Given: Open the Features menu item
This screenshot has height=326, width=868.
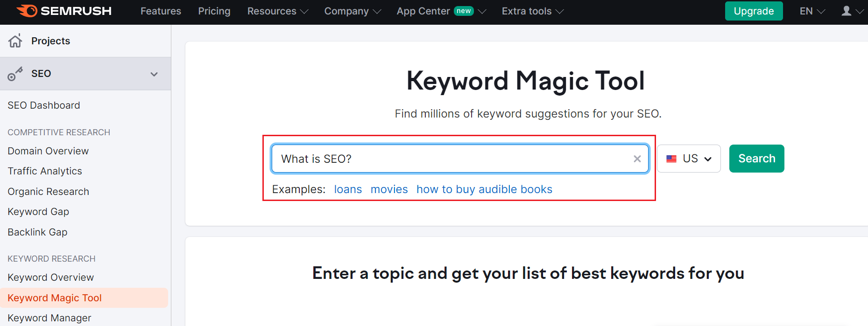Looking at the screenshot, I should click(x=161, y=11).
